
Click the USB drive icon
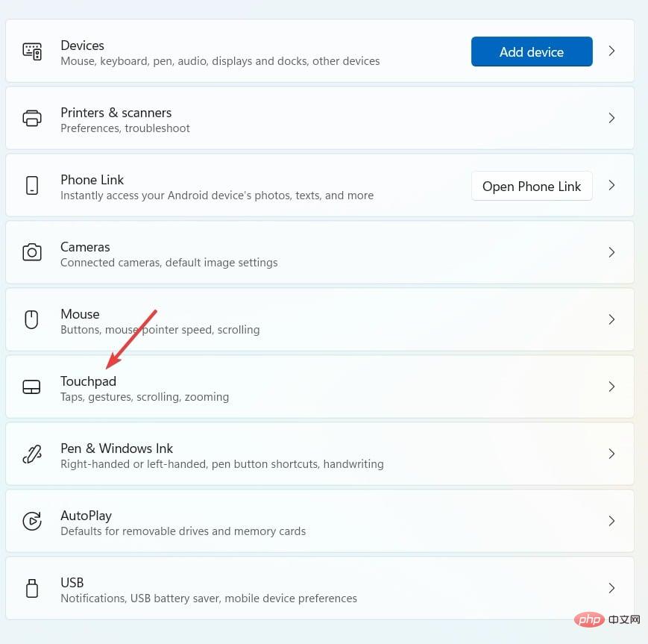[32, 588]
